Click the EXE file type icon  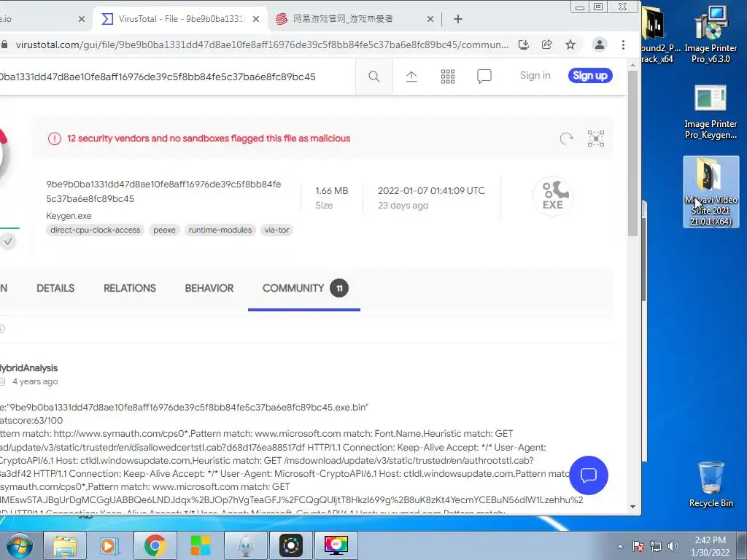(553, 195)
